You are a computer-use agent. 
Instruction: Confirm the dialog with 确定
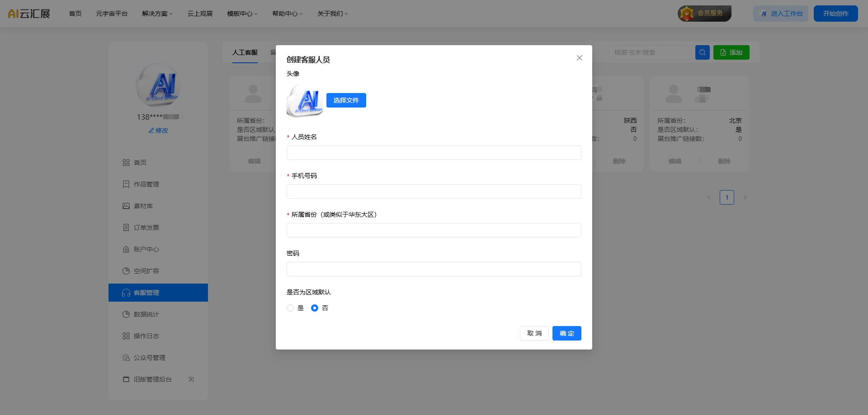566,333
